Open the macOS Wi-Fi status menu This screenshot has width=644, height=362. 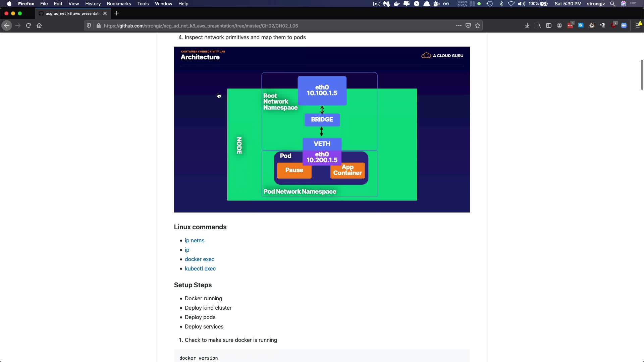click(x=511, y=4)
